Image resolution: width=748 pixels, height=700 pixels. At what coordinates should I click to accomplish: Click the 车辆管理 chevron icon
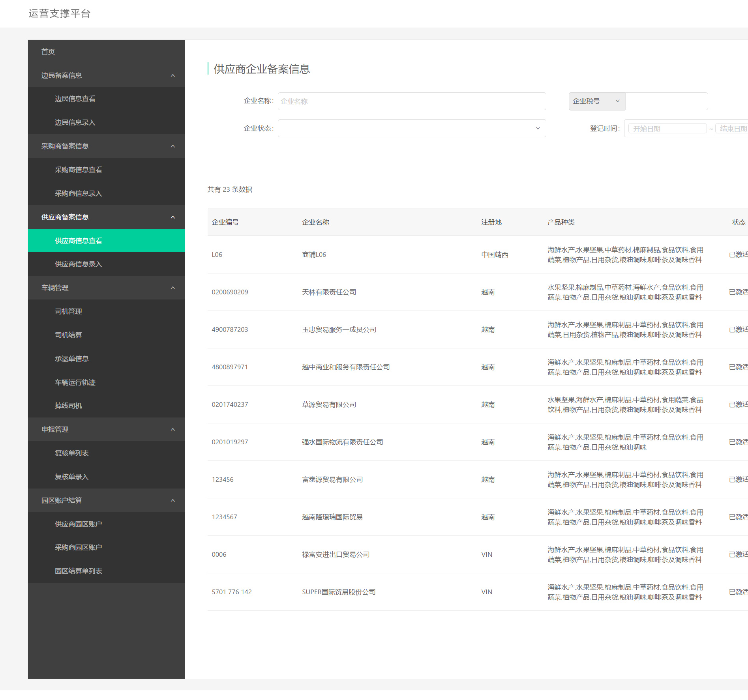[x=172, y=288]
